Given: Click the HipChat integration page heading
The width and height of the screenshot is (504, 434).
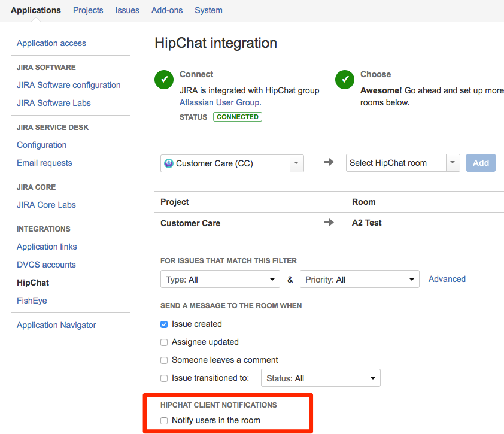Looking at the screenshot, I should pos(215,43).
